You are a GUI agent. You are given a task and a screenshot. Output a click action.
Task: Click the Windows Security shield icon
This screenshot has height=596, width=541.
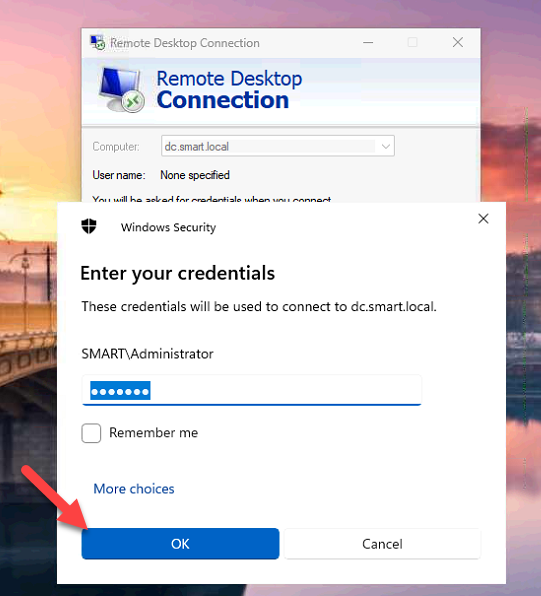tap(89, 227)
